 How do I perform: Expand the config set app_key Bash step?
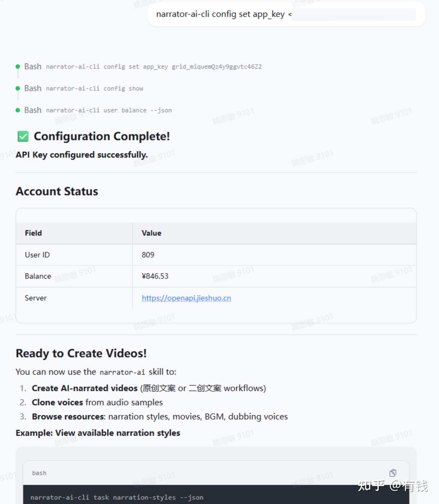click(x=143, y=67)
